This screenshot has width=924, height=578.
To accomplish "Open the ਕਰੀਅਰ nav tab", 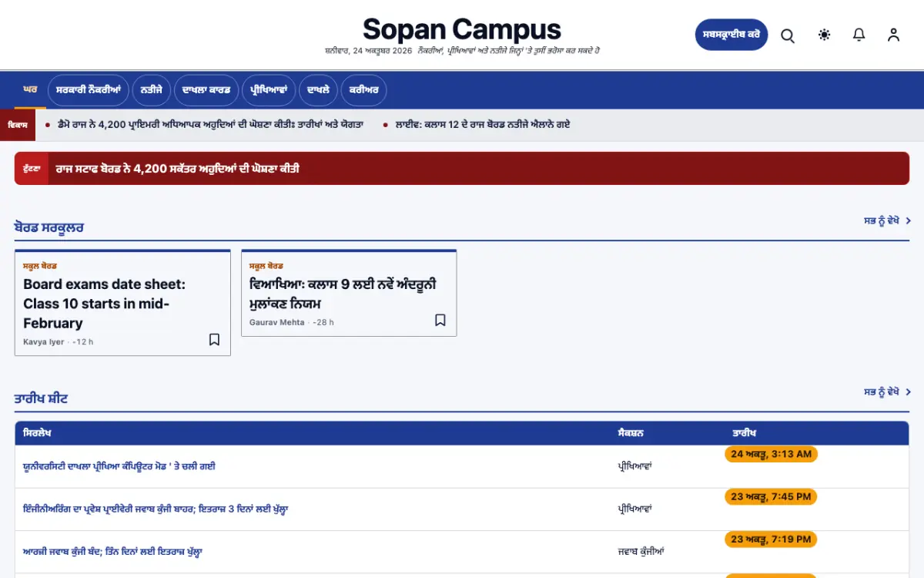I will (363, 90).
